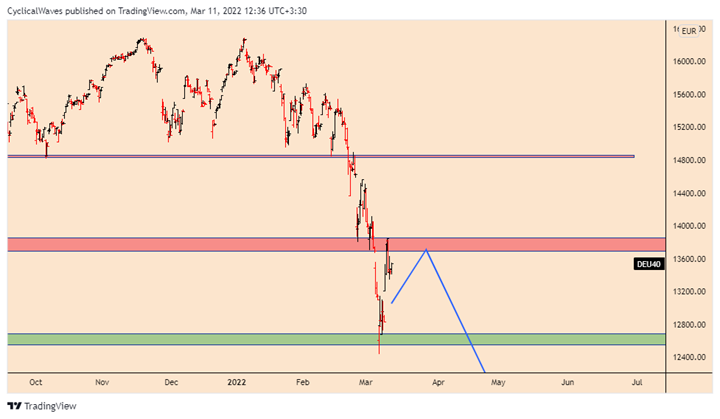Click the 15200.00 price axis label

(x=689, y=127)
